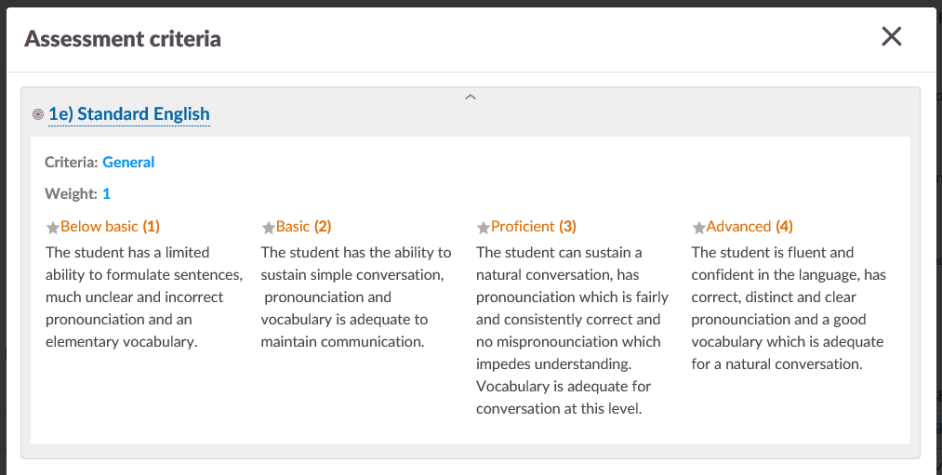Image resolution: width=942 pixels, height=475 pixels.
Task: Click the bullet icon beside 1e) Standard English
Action: tap(38, 115)
